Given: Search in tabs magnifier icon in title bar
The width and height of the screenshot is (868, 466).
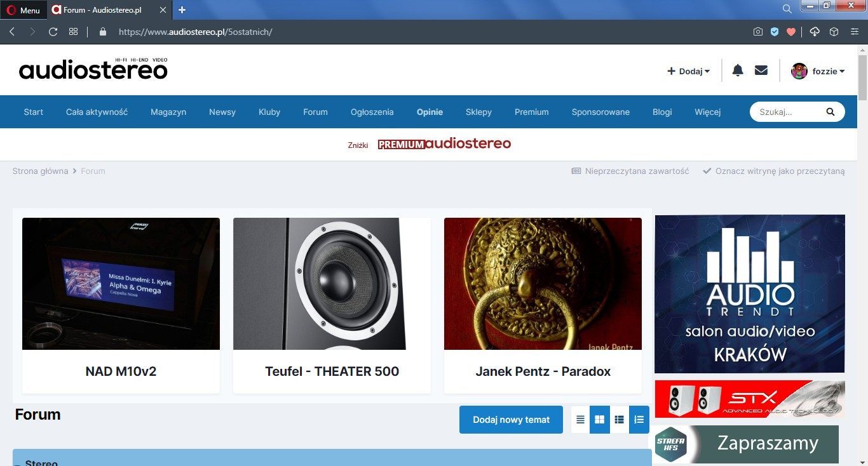Looking at the screenshot, I should point(787,9).
